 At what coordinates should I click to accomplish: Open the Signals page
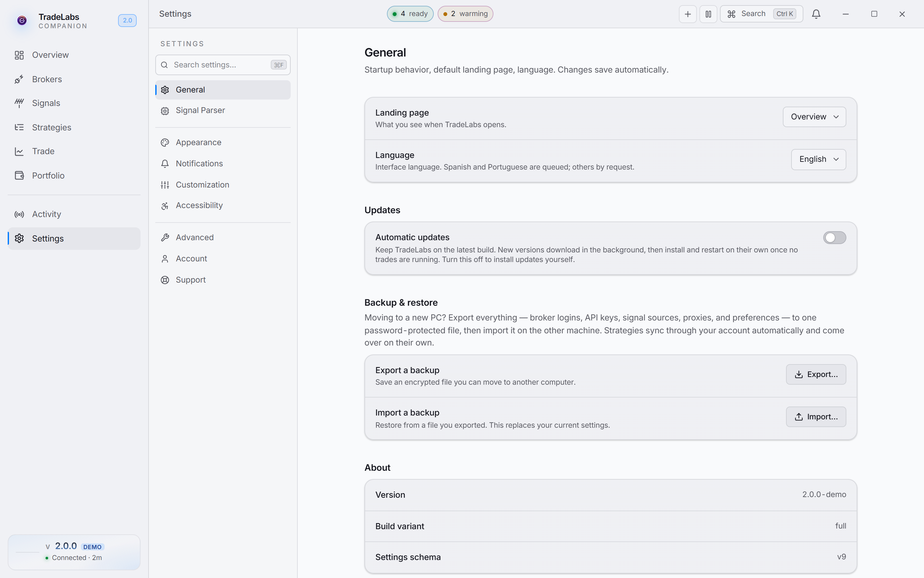pos(74,103)
